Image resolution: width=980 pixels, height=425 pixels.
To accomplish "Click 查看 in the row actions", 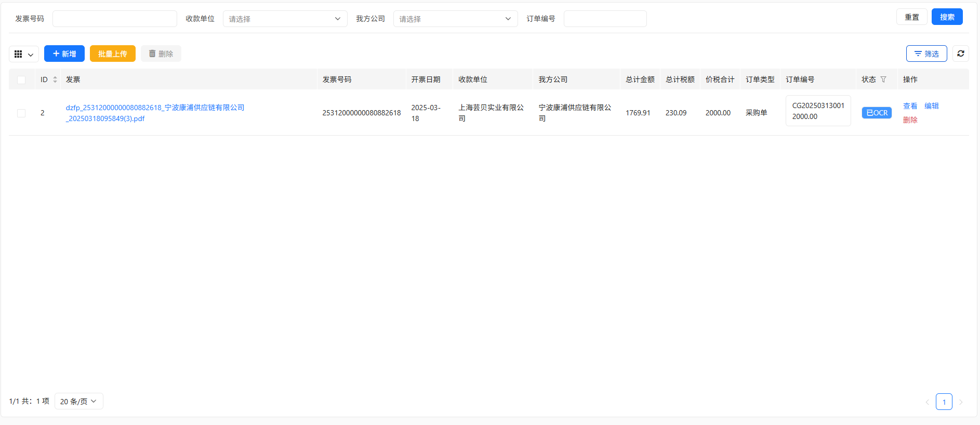I will point(910,105).
